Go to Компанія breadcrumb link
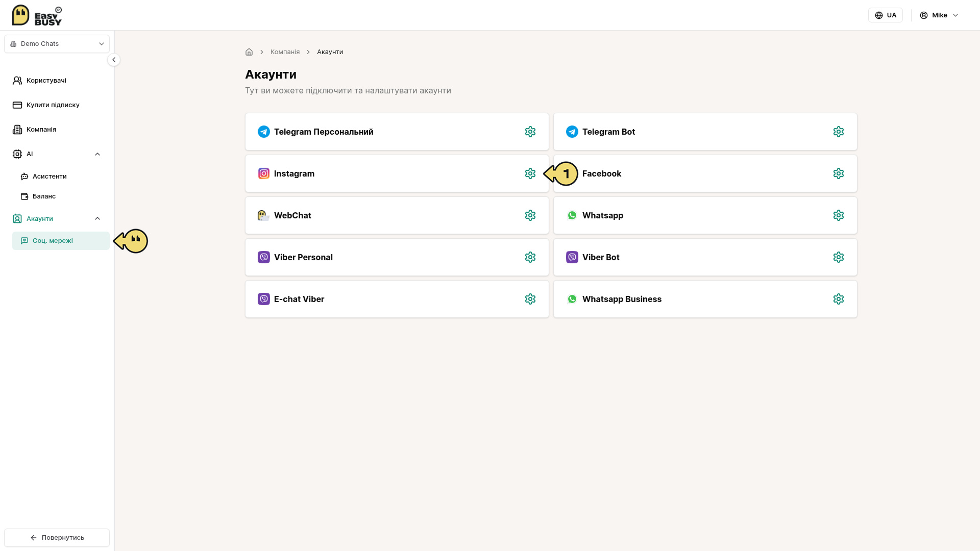 coord(285,52)
